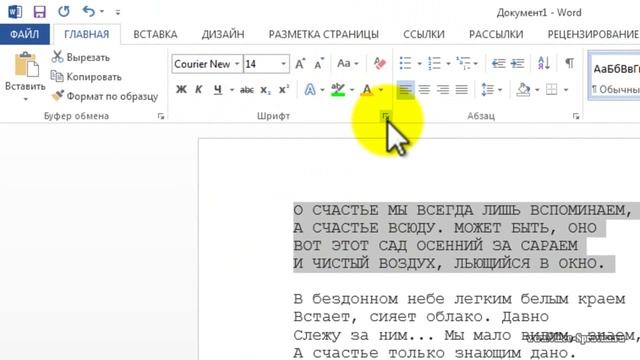Toggle italic К formatting
This screenshot has width=640, height=360.
coord(199,89)
